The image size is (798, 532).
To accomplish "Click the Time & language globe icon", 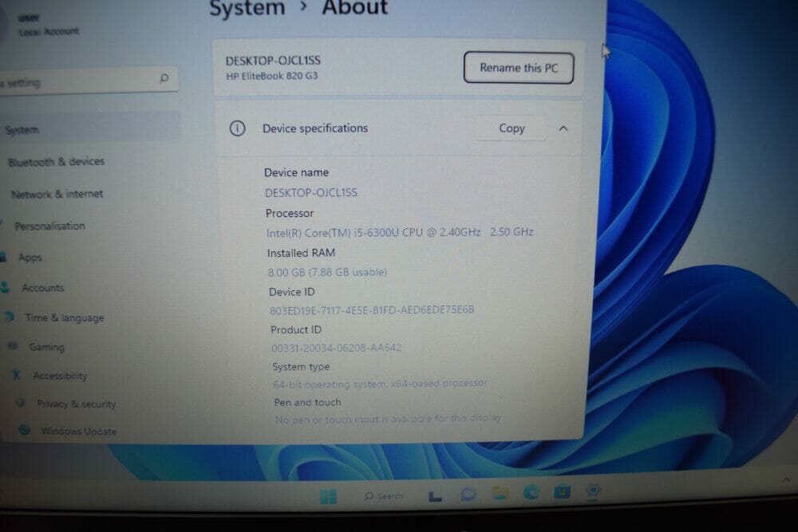I will (x=10, y=317).
